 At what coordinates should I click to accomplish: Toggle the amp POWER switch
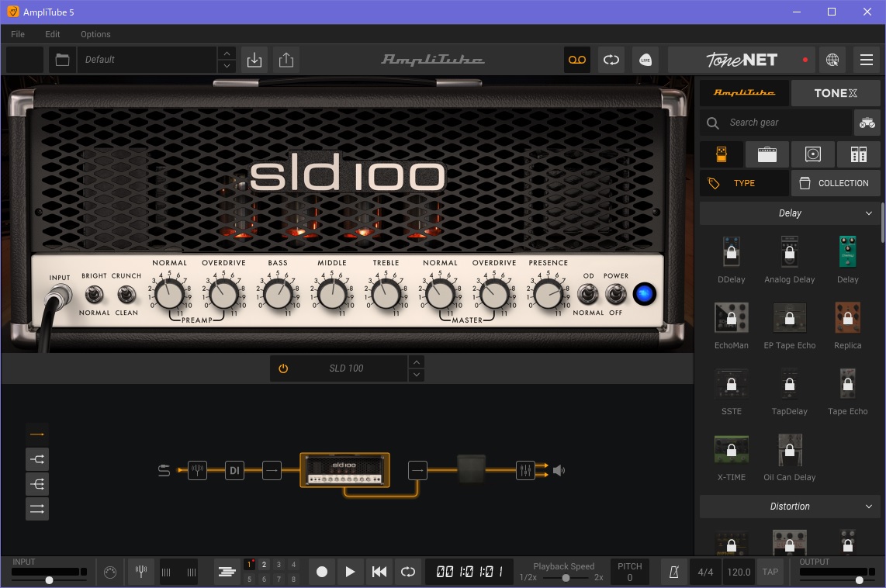click(x=616, y=294)
